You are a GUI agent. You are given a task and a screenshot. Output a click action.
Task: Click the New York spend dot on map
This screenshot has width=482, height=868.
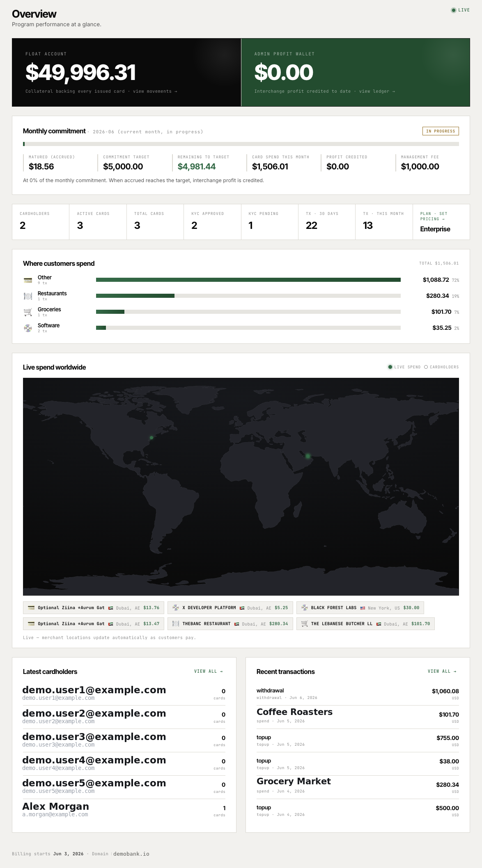click(151, 438)
